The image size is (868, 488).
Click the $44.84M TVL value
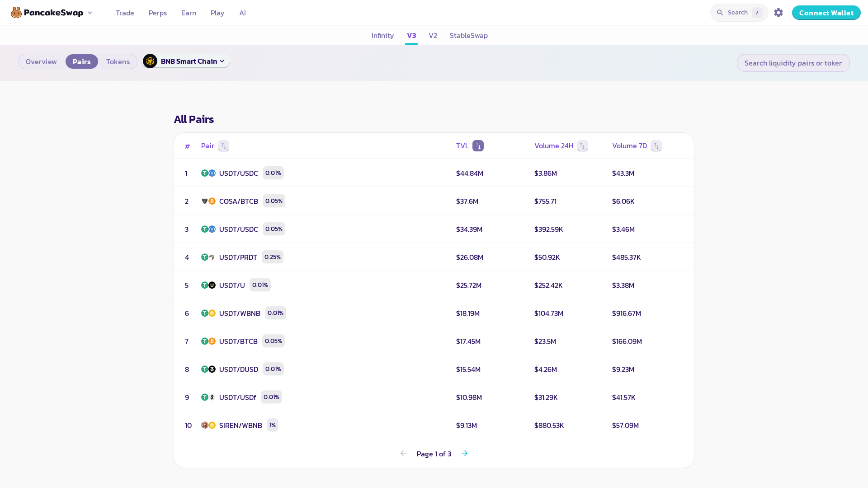pos(470,173)
